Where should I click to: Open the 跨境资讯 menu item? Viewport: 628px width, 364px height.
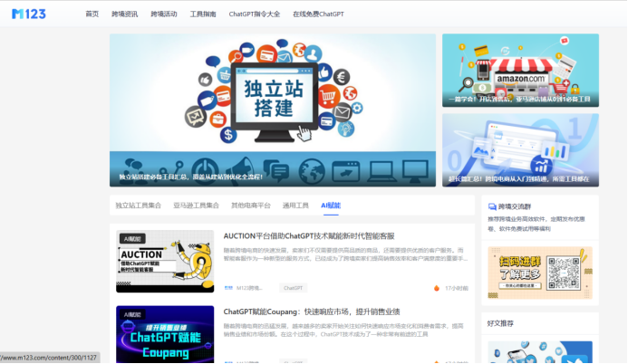[x=124, y=14]
